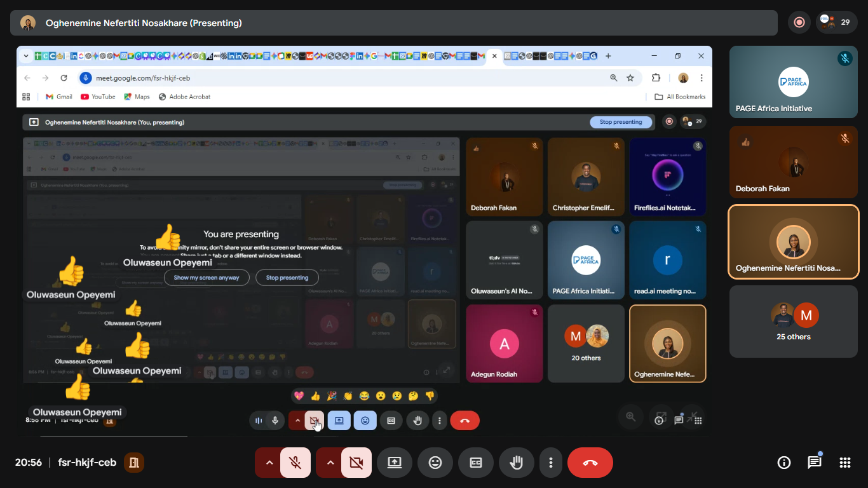Viewport: 868px width, 488px height.
Task: Select the read.ai meeting notes tile in the shared grid
Action: [667, 260]
